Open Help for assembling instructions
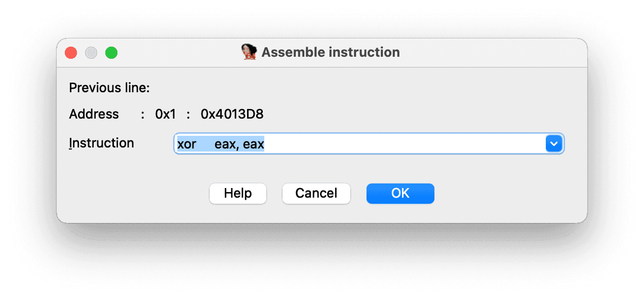The height and width of the screenshot is (298, 644). tap(238, 194)
